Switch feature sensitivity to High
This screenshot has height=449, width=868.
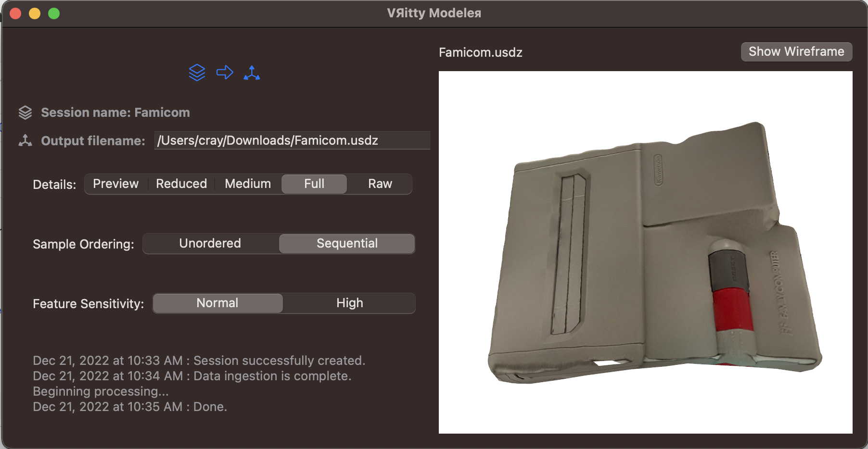click(349, 303)
